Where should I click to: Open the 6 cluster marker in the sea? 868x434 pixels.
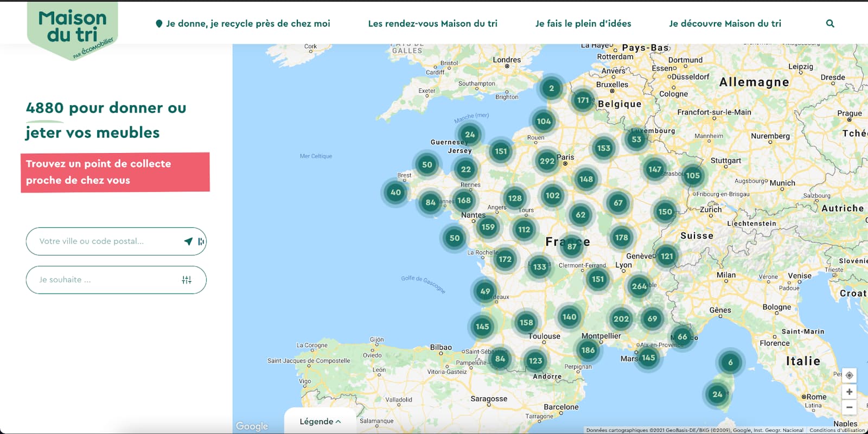730,362
